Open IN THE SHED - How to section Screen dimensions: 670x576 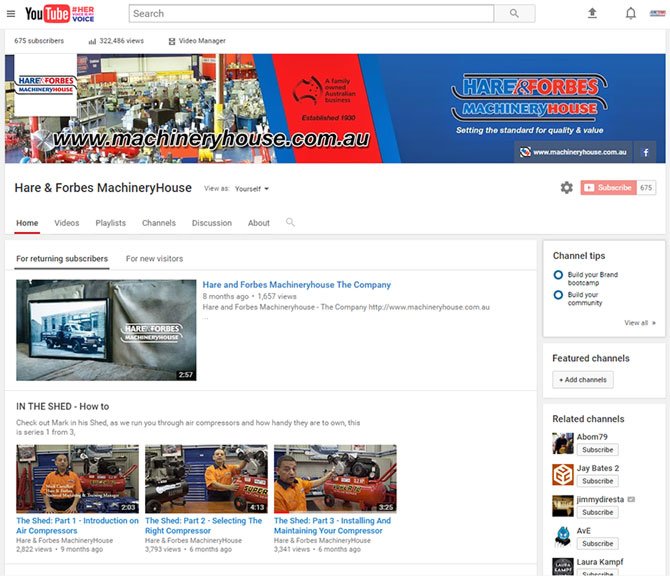pyautogui.click(x=62, y=406)
